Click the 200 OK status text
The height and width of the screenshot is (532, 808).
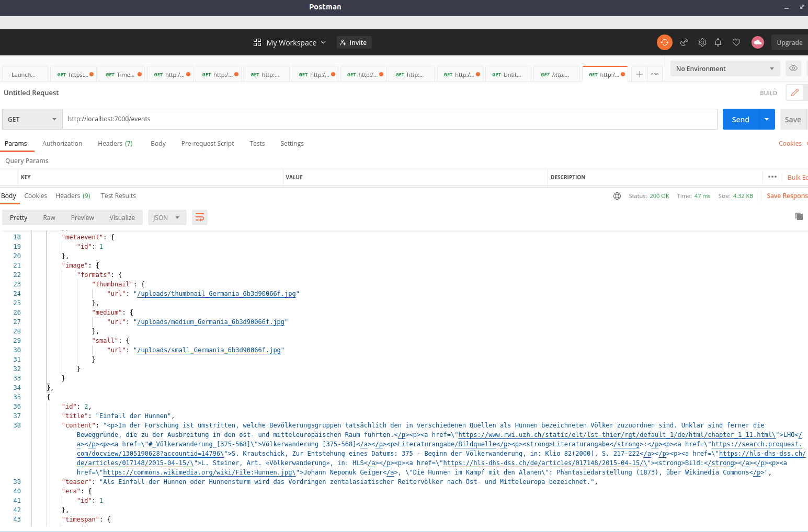[x=659, y=196]
